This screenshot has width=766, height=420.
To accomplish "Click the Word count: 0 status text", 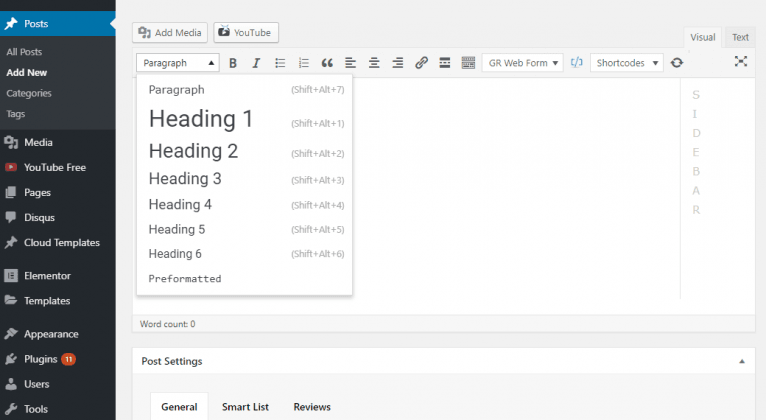I will point(168,324).
